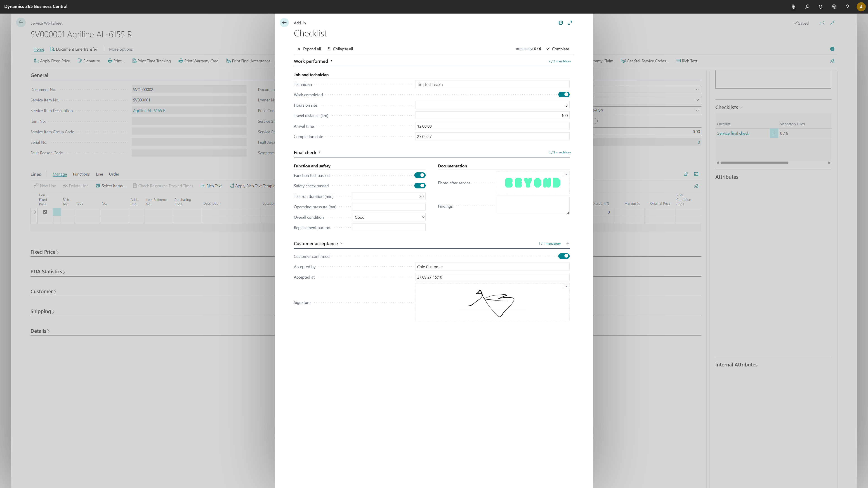Open Lines share icon

(685, 174)
